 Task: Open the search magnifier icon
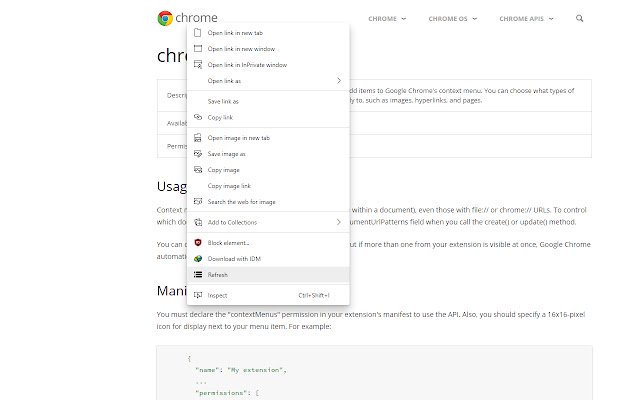579,18
